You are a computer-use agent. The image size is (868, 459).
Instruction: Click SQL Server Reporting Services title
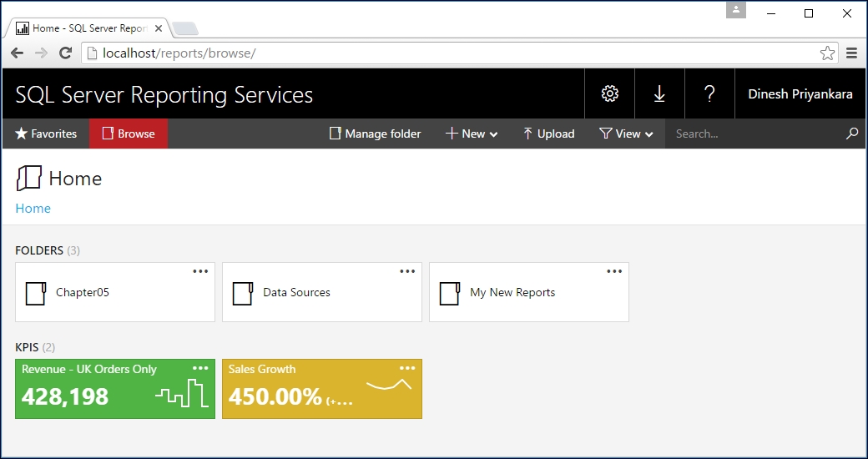click(164, 94)
